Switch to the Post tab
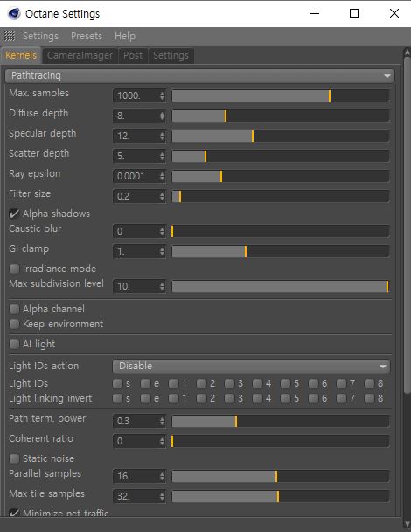Image resolution: width=411 pixels, height=532 pixels. click(133, 56)
